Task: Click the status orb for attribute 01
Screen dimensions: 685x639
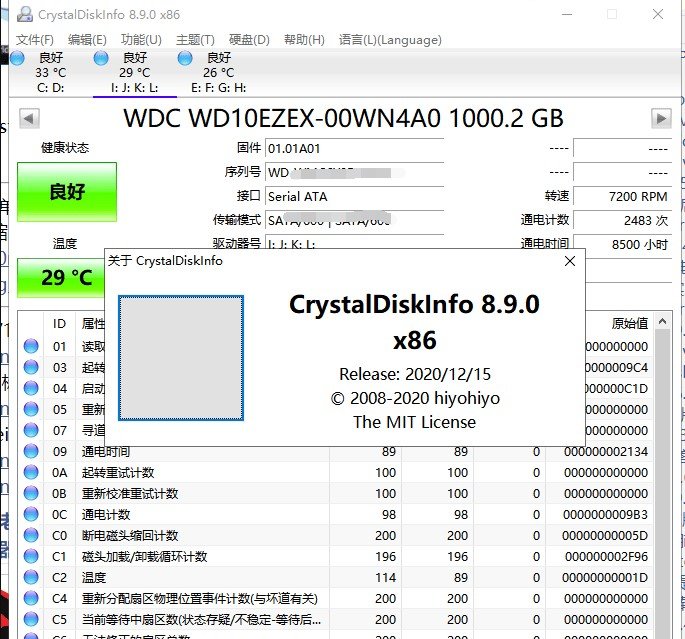Action: (31, 346)
